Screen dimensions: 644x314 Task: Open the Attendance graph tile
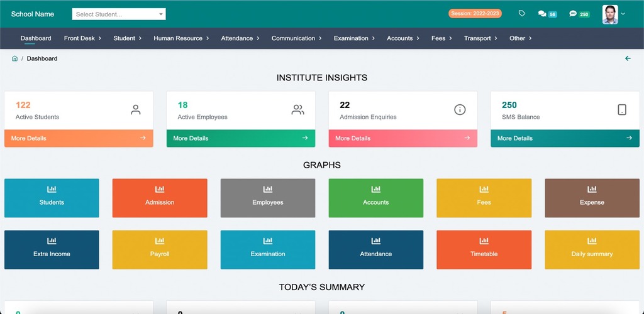(x=376, y=249)
